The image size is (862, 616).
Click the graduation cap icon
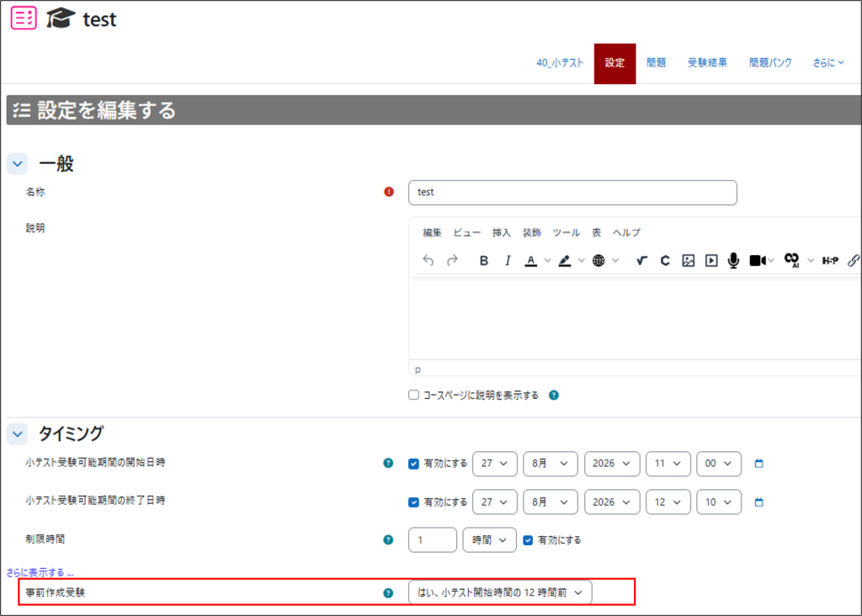[60, 19]
